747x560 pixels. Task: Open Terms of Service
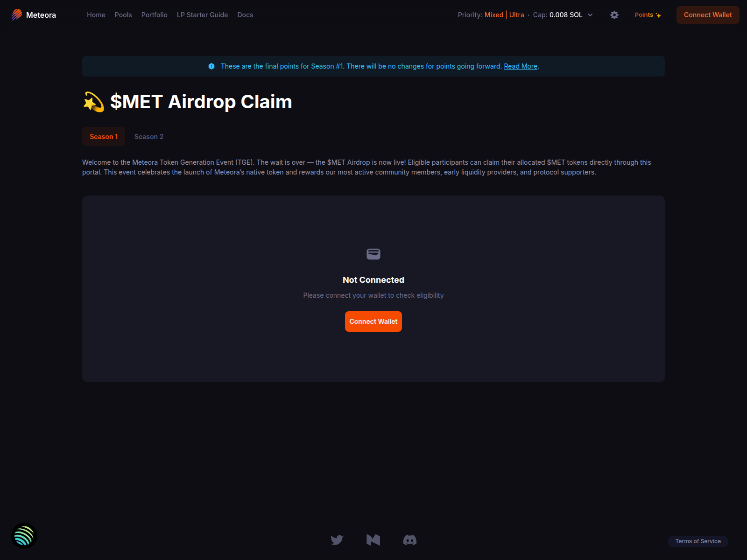(698, 541)
